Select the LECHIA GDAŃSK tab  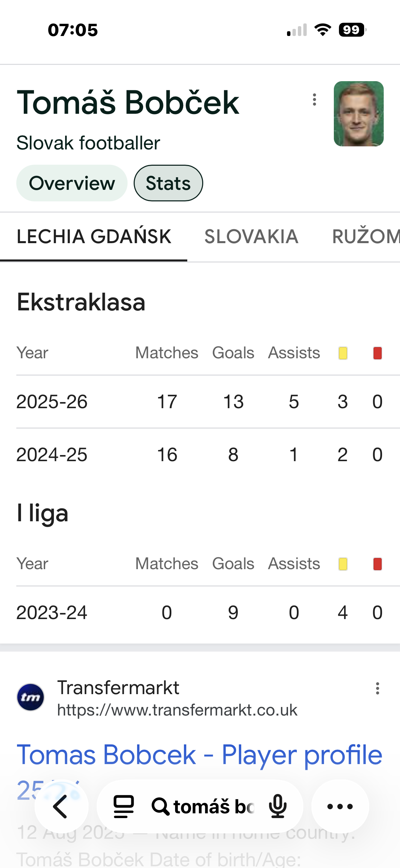(x=94, y=237)
